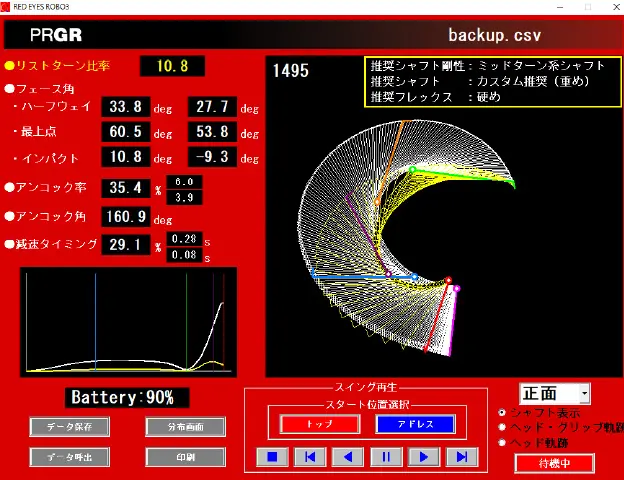Image resolution: width=624 pixels, height=480 pixels.
Task: Click the Battery:90% indicator
Action: click(127, 398)
